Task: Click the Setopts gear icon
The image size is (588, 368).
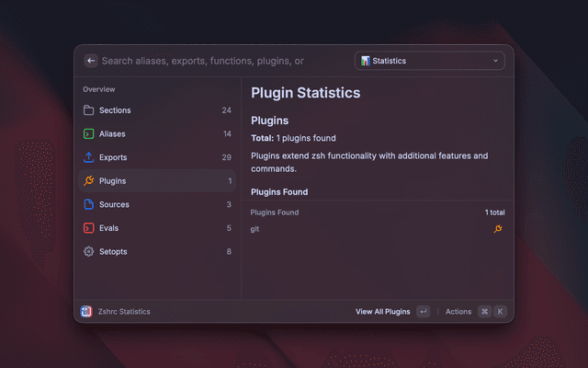Action: click(x=89, y=251)
